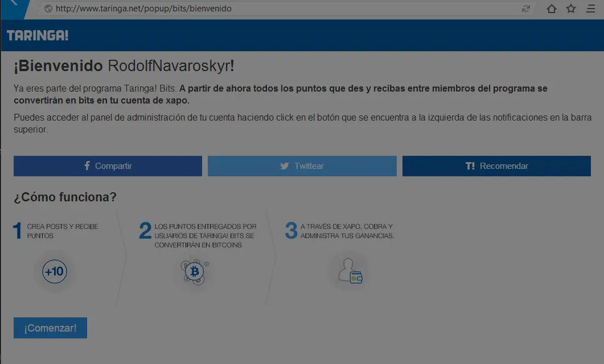Click the Facebook f icon in Compartir
The height and width of the screenshot is (364, 604).
tap(87, 166)
